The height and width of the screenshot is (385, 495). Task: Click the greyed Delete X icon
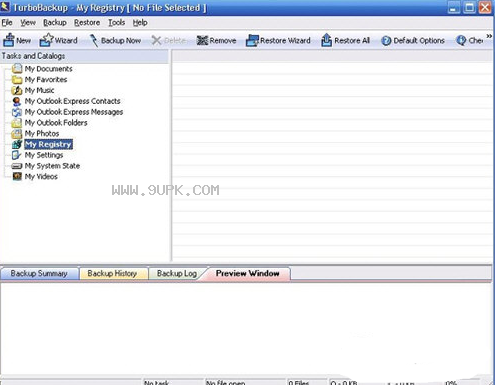point(156,41)
